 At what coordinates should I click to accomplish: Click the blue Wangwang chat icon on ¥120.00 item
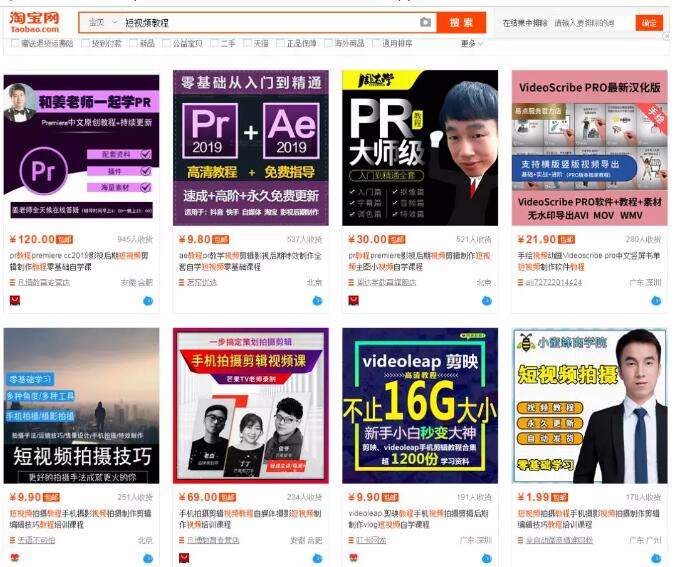(x=149, y=299)
